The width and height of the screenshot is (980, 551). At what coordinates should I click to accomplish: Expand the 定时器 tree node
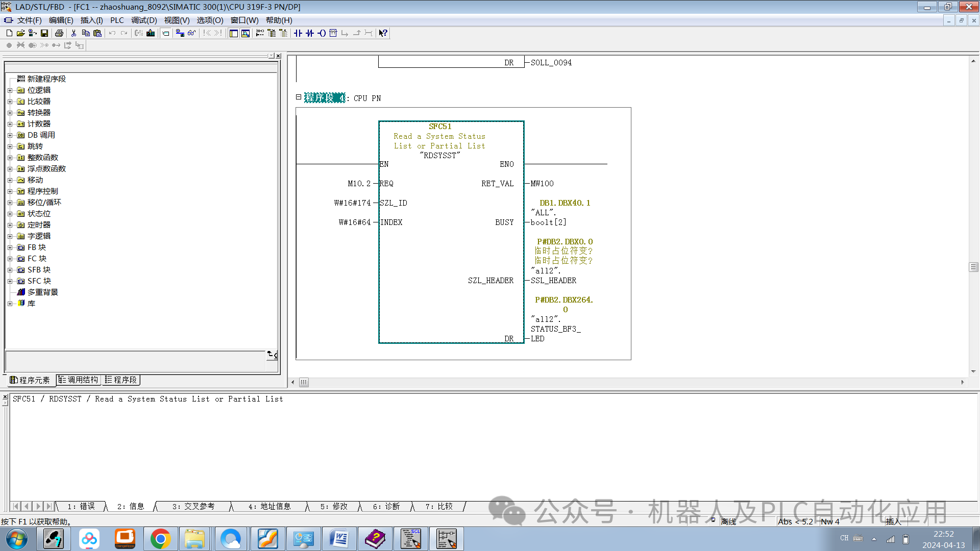[10, 225]
